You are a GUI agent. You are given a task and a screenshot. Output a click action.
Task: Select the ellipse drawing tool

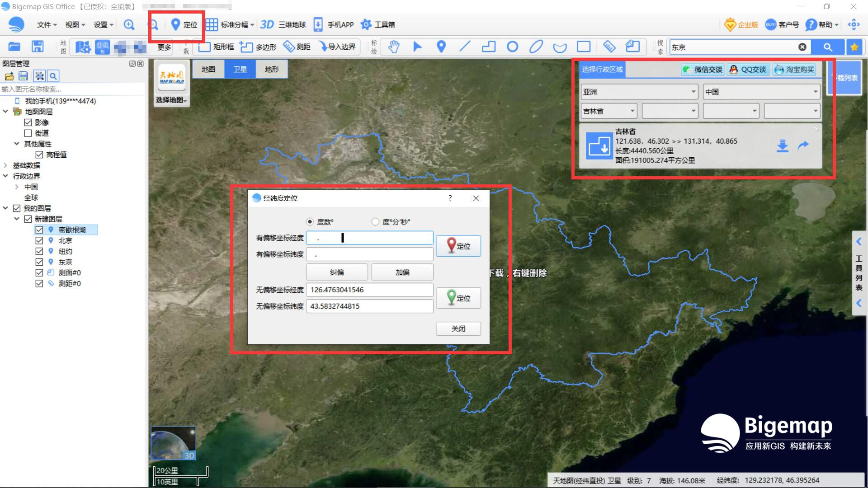536,47
